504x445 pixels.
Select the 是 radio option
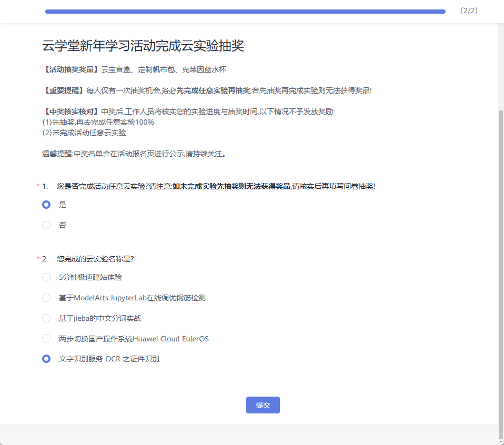tap(46, 205)
